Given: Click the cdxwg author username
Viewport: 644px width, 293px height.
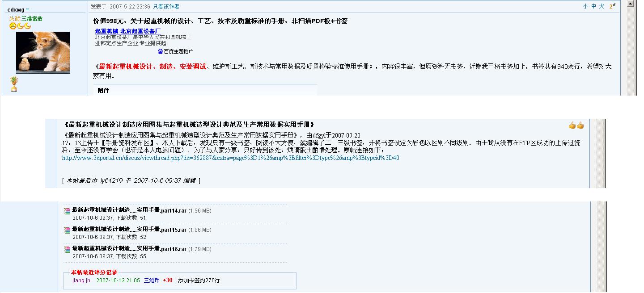Looking at the screenshot, I should coord(16,9).
